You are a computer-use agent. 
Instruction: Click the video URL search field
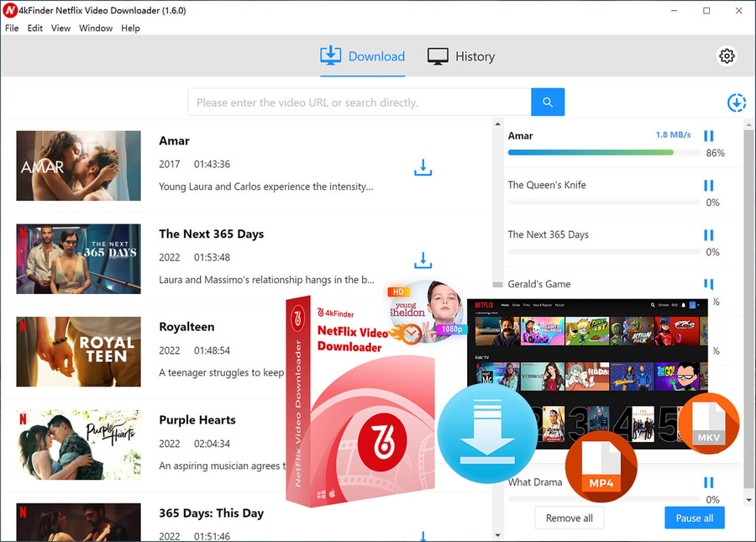pos(360,103)
